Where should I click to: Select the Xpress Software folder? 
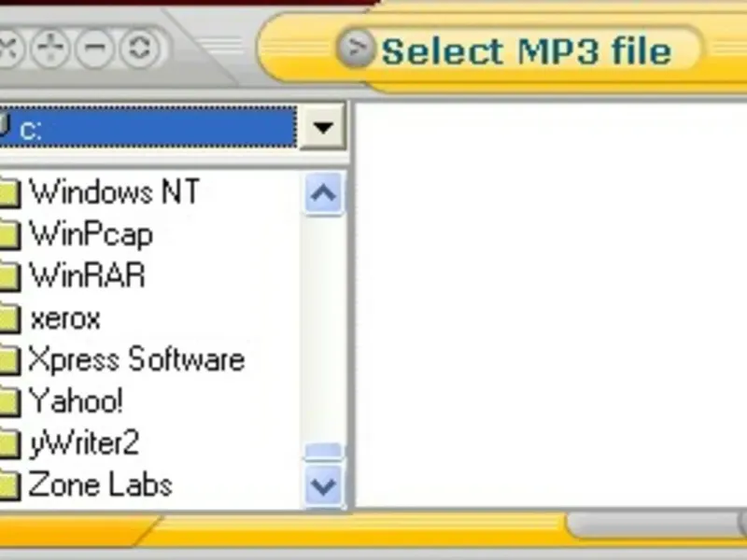pos(136,360)
